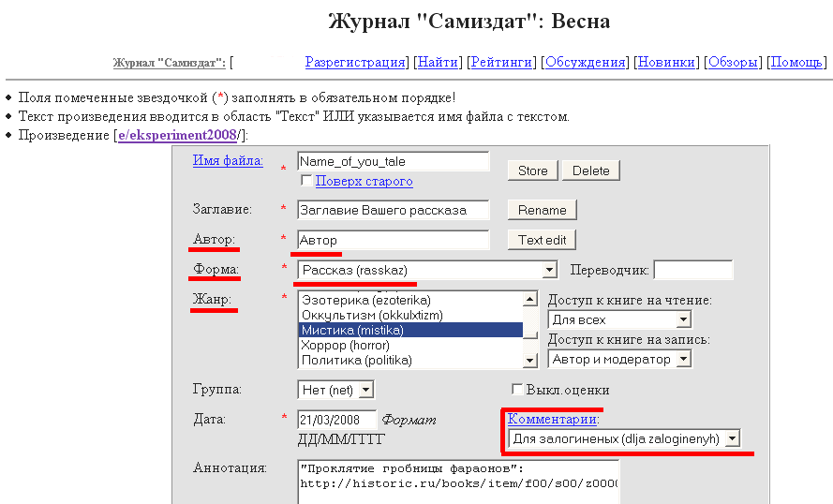Click the Дата input field
Viewport: 833px width, 504px height.
tap(336, 420)
